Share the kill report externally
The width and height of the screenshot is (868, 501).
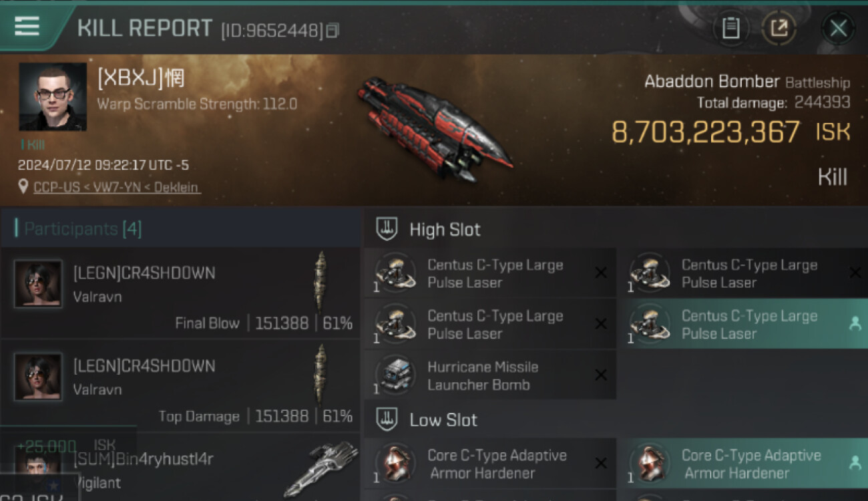779,28
